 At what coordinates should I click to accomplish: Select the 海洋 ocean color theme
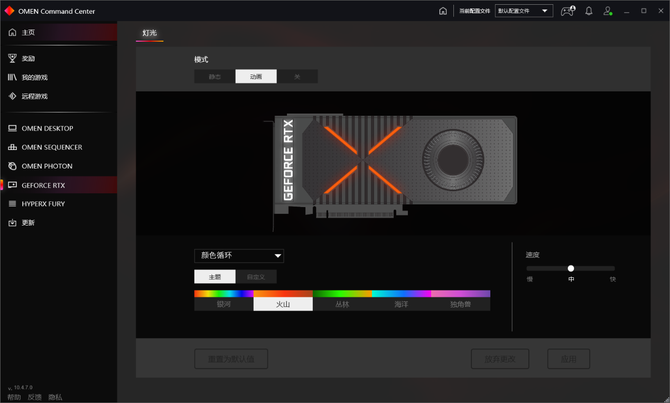[x=401, y=300]
